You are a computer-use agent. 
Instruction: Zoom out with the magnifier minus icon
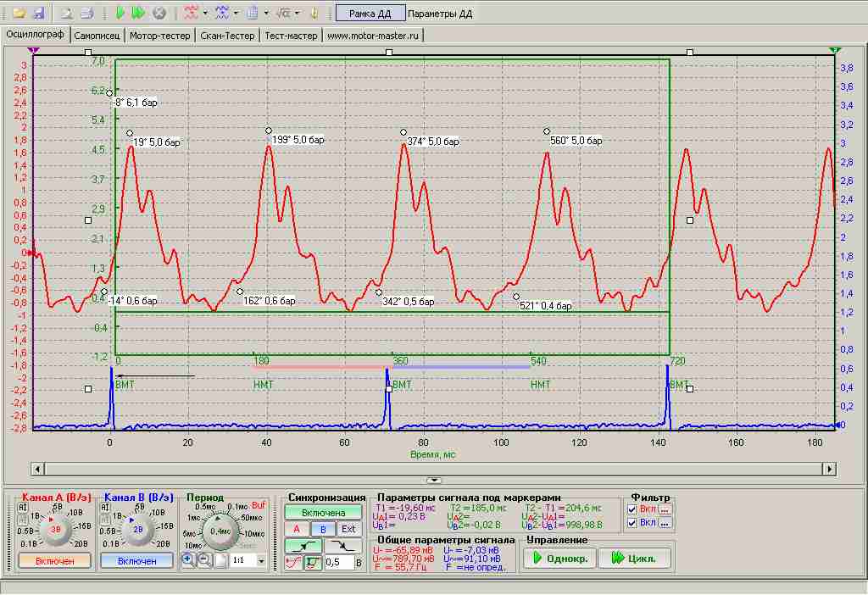click(204, 559)
